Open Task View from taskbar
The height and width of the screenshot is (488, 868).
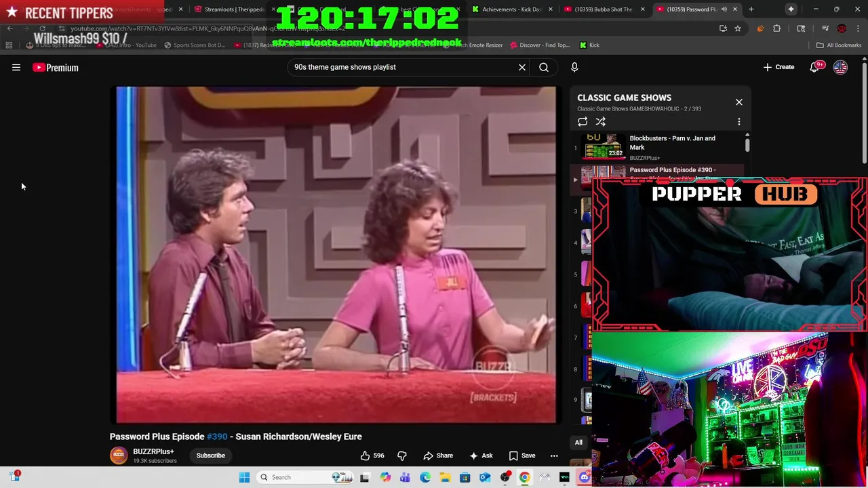click(365, 477)
